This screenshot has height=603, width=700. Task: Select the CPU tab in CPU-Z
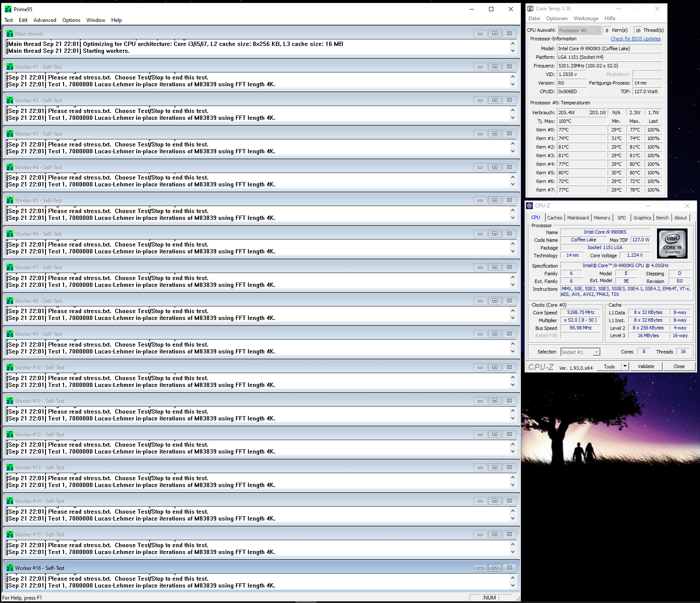pyautogui.click(x=536, y=217)
